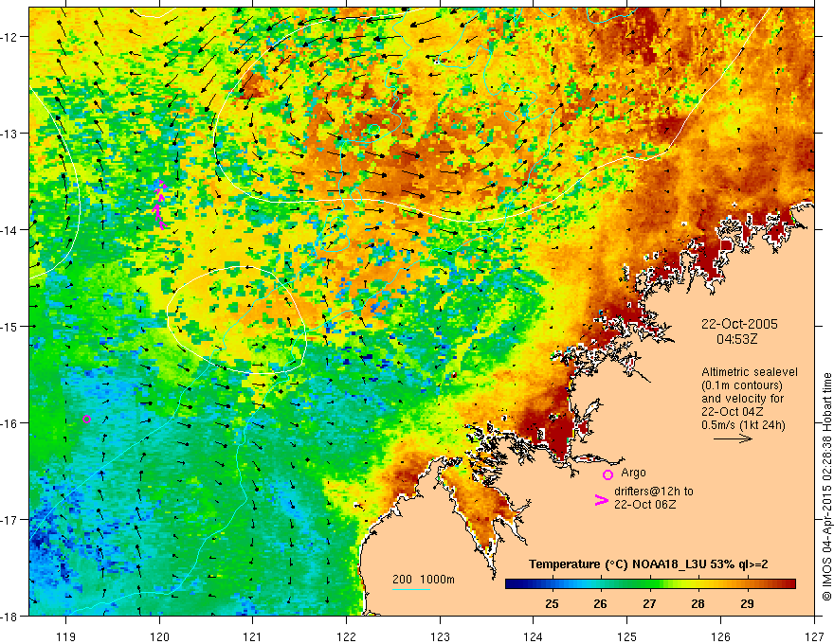Click the latitude label -16
Viewport: 834px width, 644px height.
pyautogui.click(x=10, y=423)
